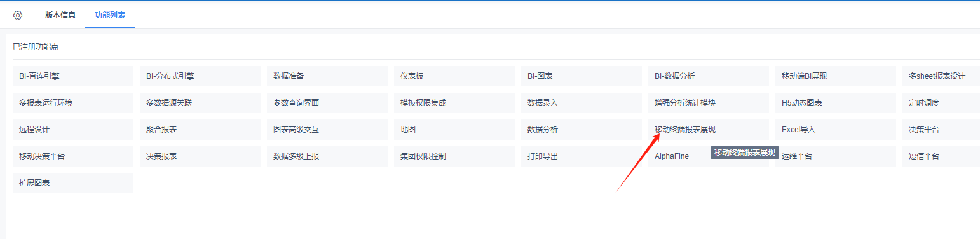Select the H5动态图表 feature item

point(836,103)
